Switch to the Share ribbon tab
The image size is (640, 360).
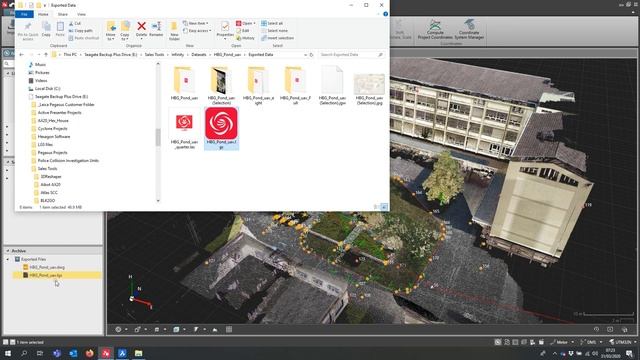(x=62, y=14)
